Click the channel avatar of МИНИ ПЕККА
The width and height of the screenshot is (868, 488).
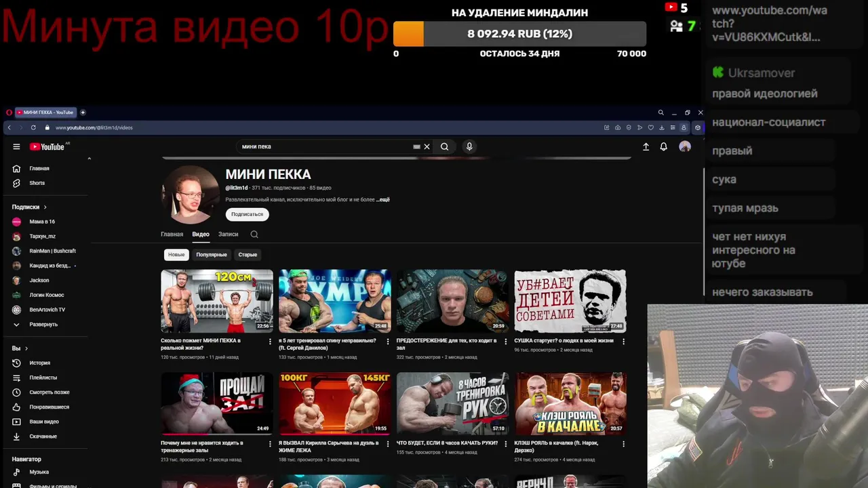191,195
